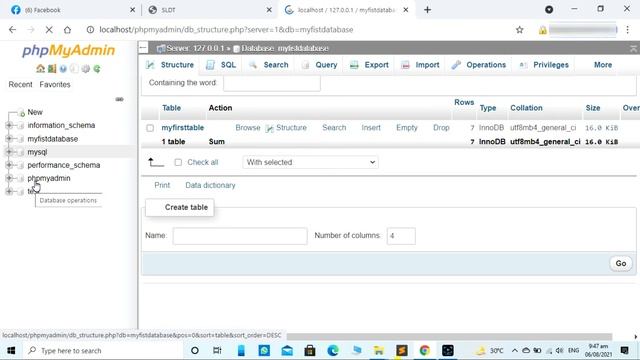
Task: Tick the myfirsttable row checkbox
Action: click(x=150, y=128)
